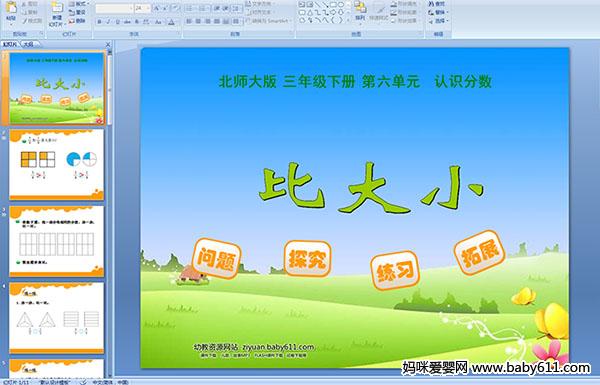
Task: Click the Clear Formatting icon
Action: (x=175, y=8)
